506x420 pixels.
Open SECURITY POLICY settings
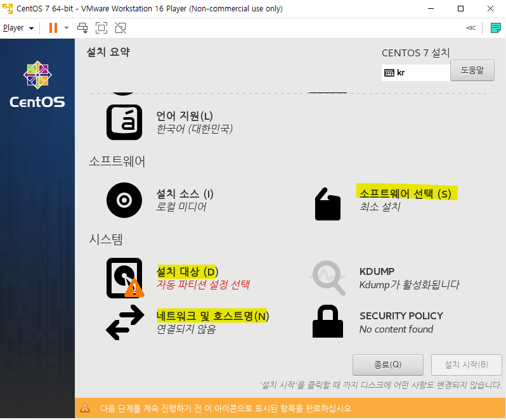pyautogui.click(x=401, y=316)
